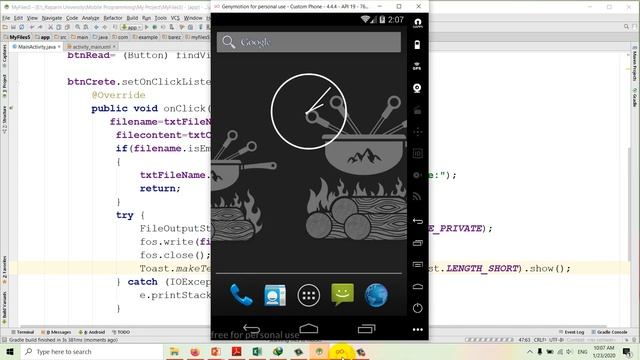This screenshot has width=640, height=360.
Task: Tap the Genymotion side Menu key
Action: click(418, 265)
